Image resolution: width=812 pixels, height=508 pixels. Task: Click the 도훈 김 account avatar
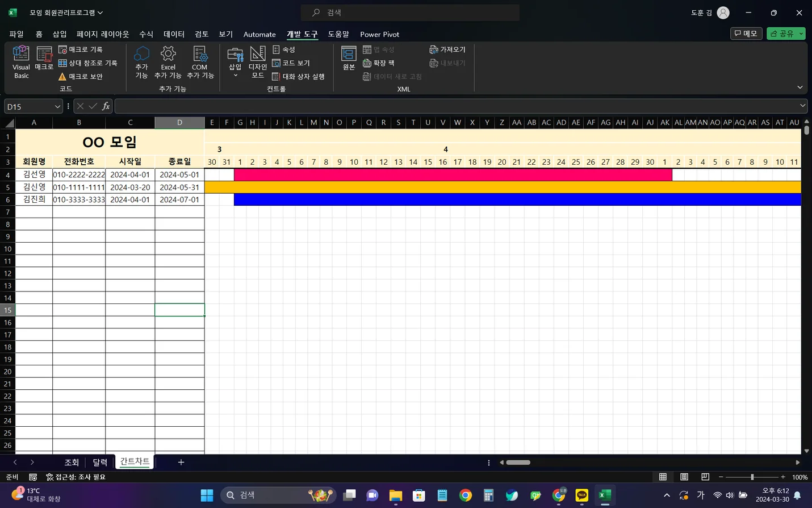723,13
